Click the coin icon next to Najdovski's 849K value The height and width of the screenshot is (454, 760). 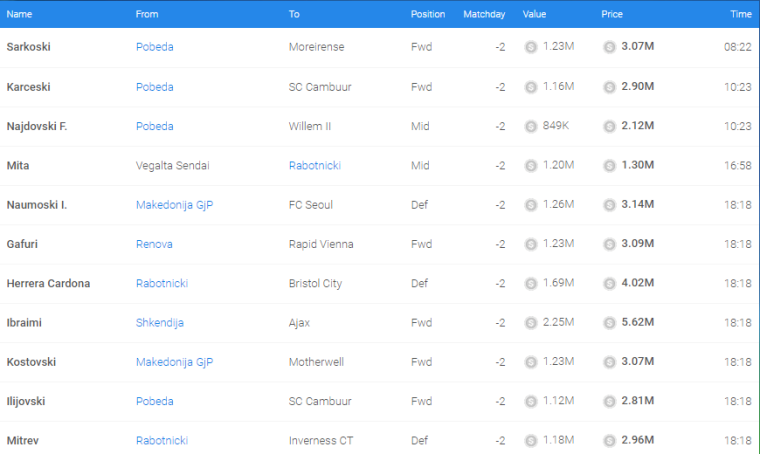[531, 126]
